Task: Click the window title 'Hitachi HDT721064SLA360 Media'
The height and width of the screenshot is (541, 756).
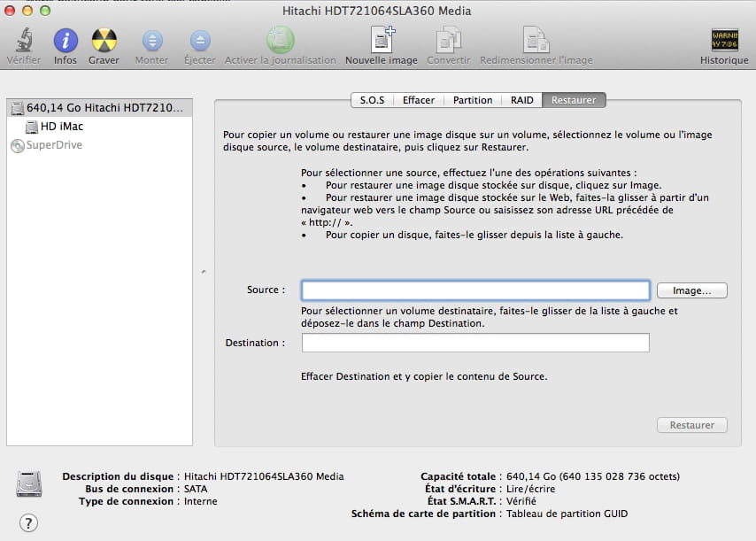Action: (377, 12)
